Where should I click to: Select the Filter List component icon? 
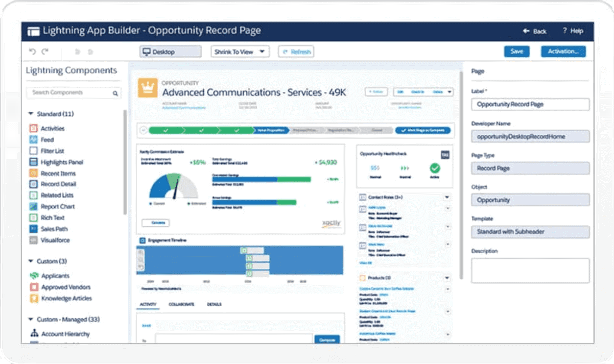[x=34, y=151]
